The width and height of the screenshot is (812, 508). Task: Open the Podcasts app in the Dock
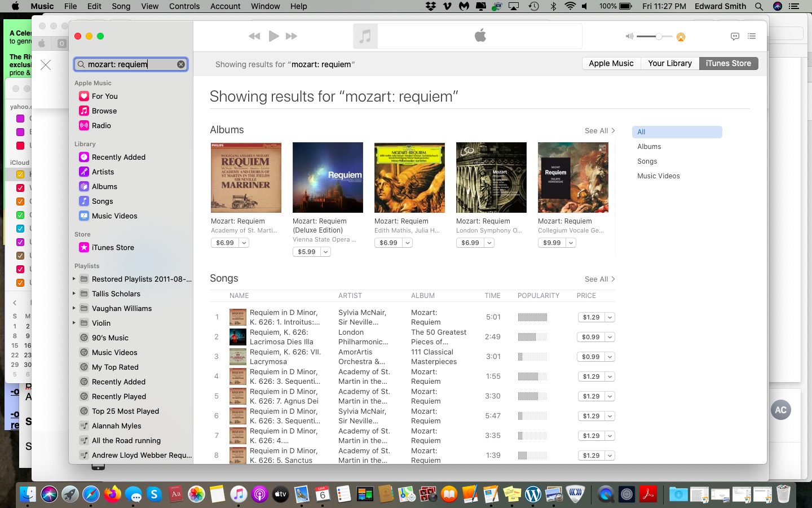click(x=259, y=494)
